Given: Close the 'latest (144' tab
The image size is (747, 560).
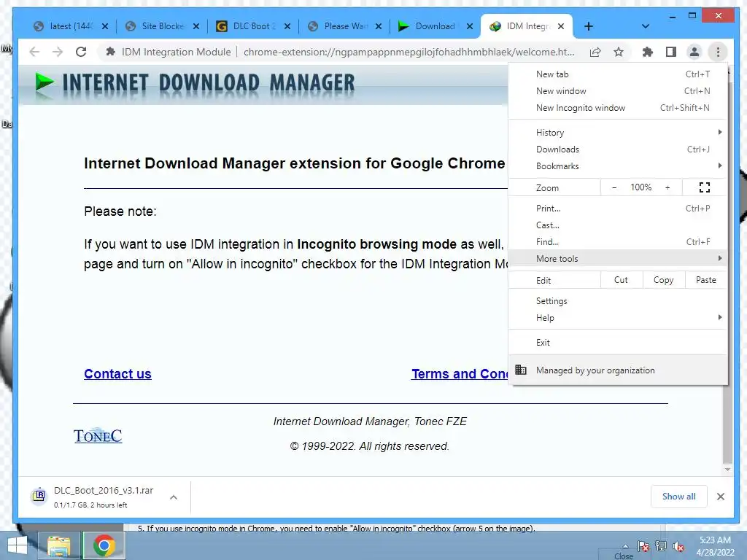Looking at the screenshot, I should coord(105,26).
